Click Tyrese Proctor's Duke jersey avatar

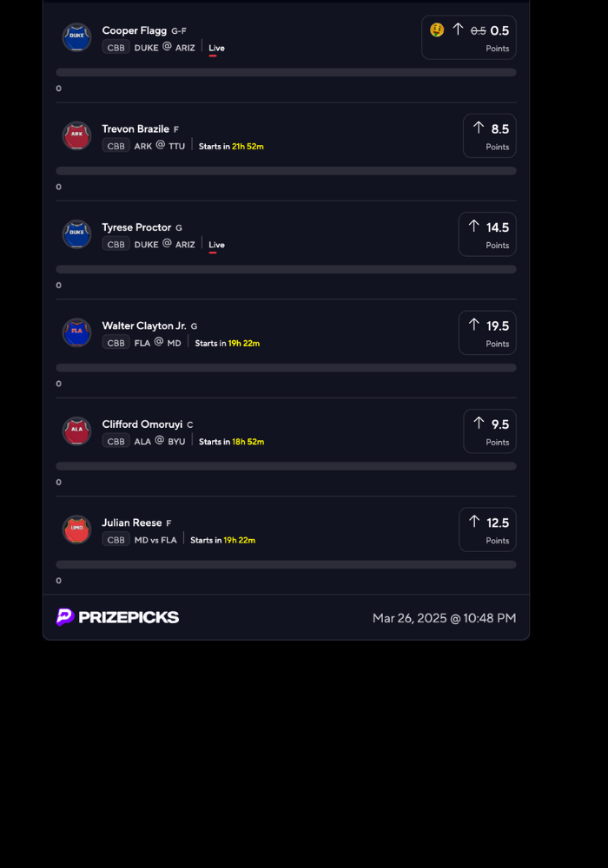(76, 234)
